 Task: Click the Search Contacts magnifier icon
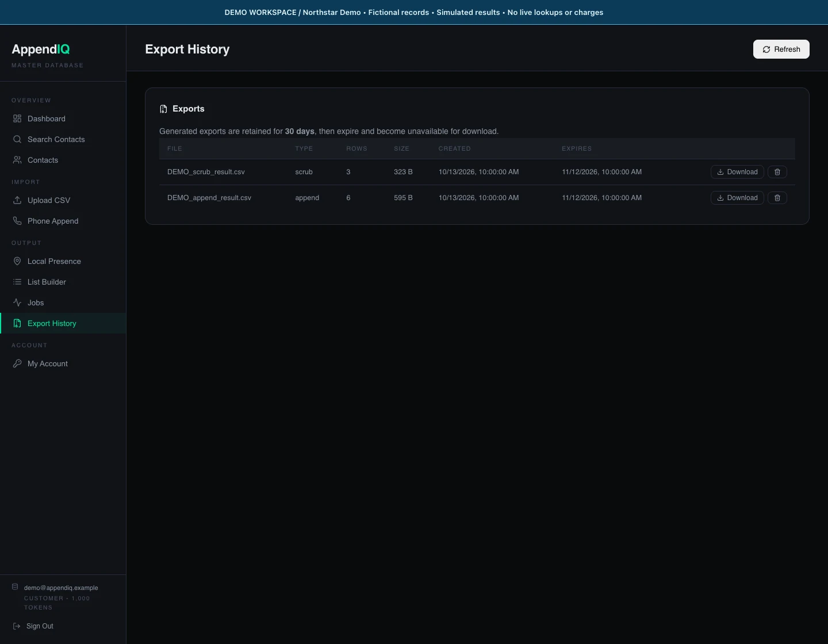coord(17,139)
